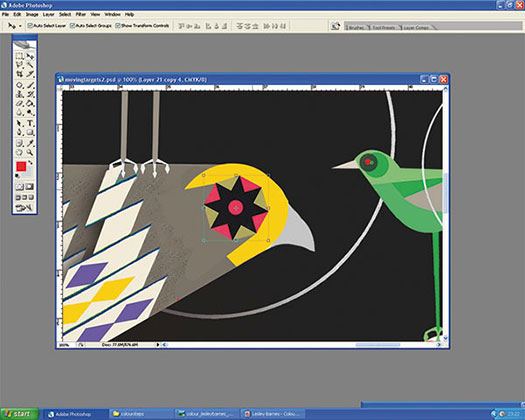The height and width of the screenshot is (420, 525).
Task: Select the Slice tool
Action: point(30,74)
